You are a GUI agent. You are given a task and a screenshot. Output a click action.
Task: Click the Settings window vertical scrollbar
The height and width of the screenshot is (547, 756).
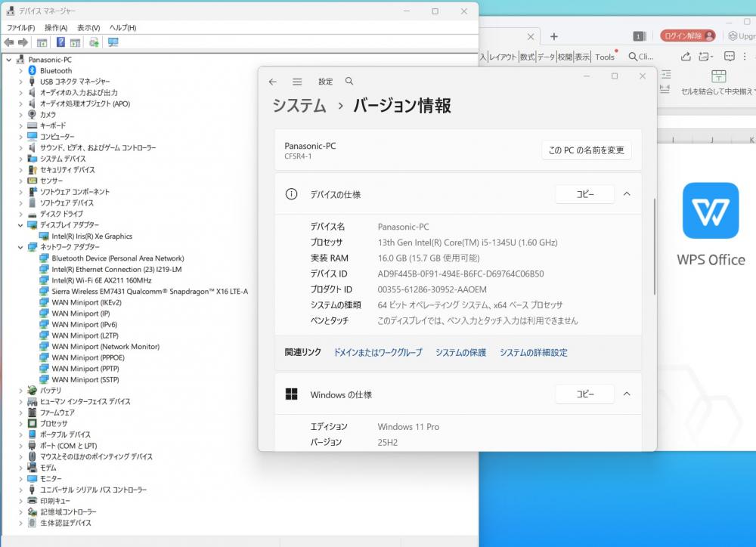654,246
